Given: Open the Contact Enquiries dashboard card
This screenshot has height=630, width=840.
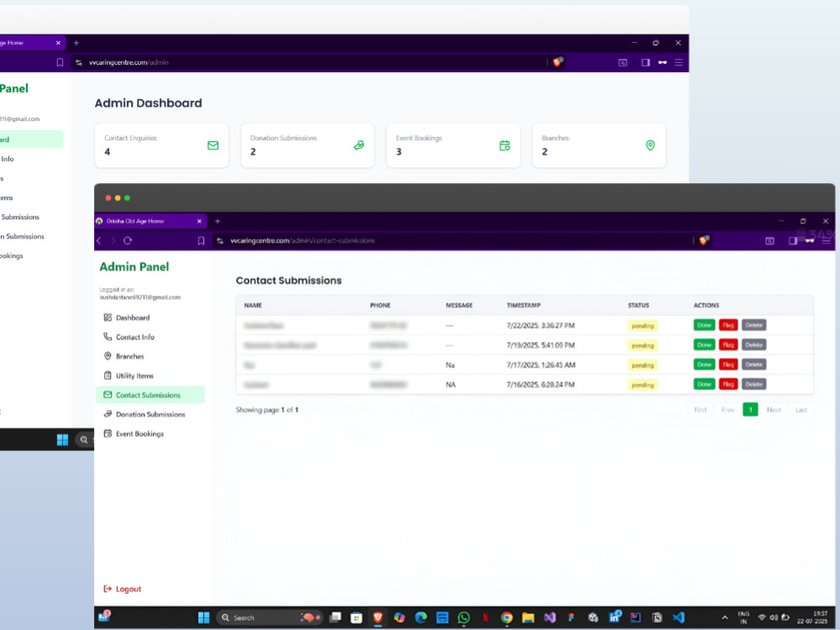Looking at the screenshot, I should 162,145.
